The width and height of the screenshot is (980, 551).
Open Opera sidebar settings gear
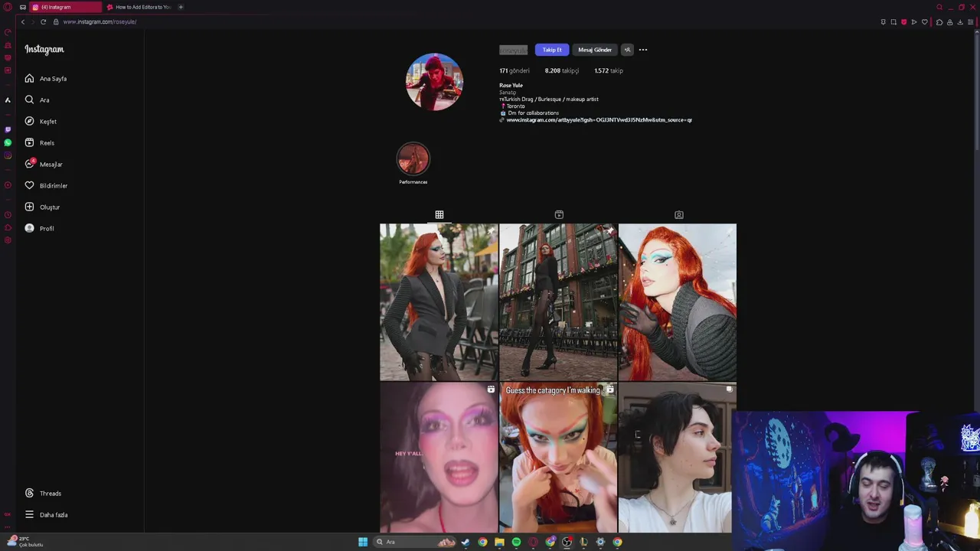click(8, 240)
